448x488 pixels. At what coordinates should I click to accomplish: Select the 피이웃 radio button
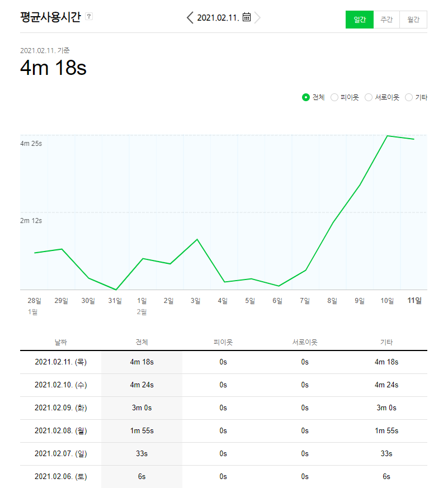click(334, 97)
